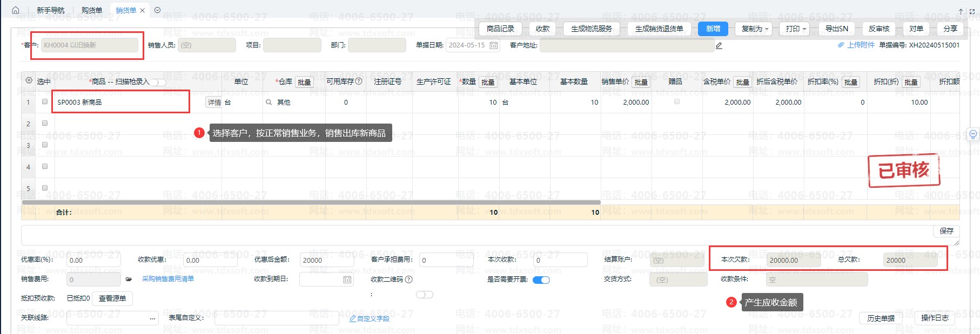Turn off the 是否需要开票 switch
The width and height of the screenshot is (980, 334).
[x=541, y=280]
